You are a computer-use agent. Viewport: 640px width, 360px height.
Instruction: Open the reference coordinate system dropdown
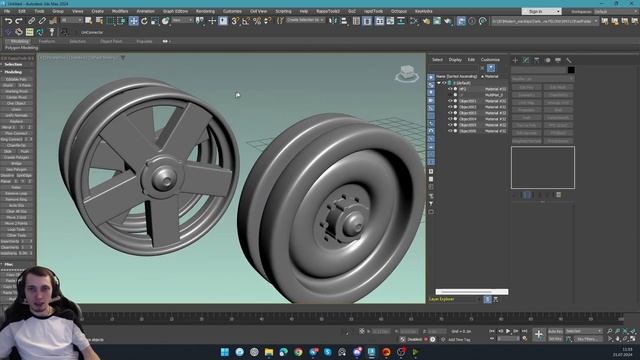(x=182, y=20)
